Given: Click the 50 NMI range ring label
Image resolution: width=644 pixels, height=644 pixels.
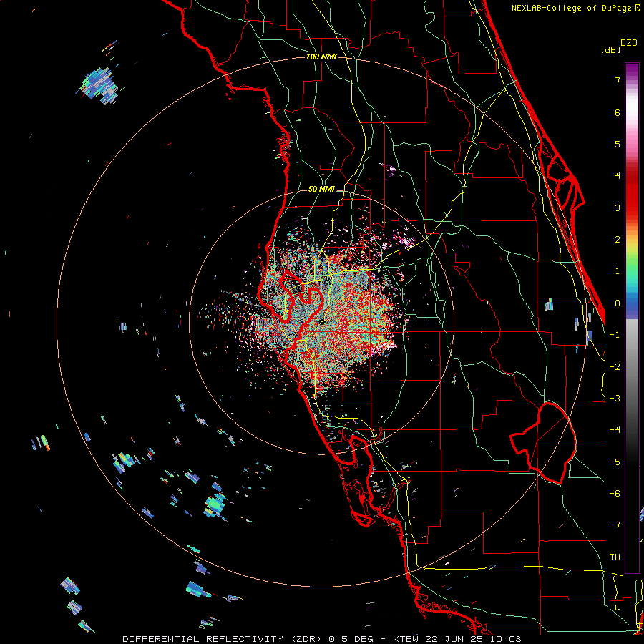Looking at the screenshot, I should (321, 190).
